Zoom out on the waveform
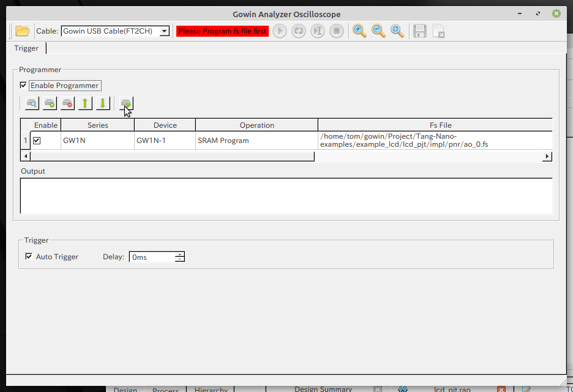This screenshot has height=392, width=573. tap(378, 31)
